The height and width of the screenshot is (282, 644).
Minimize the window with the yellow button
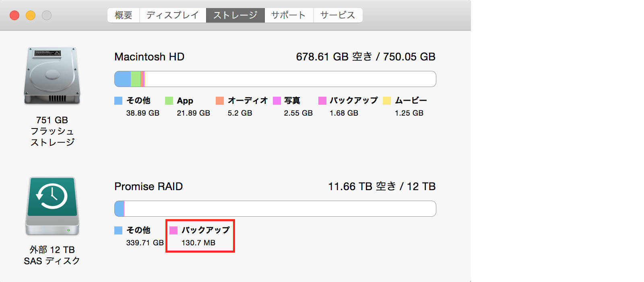pyautogui.click(x=31, y=15)
